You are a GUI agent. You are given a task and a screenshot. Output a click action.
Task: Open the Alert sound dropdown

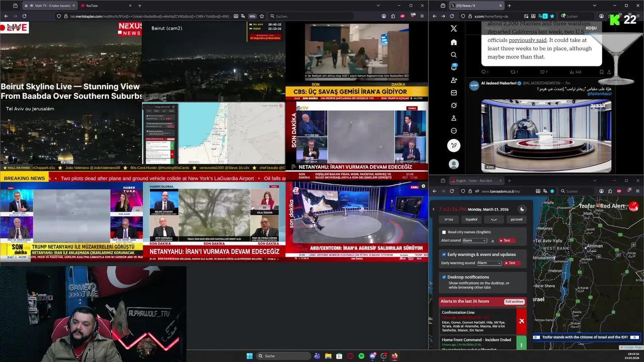pos(474,241)
